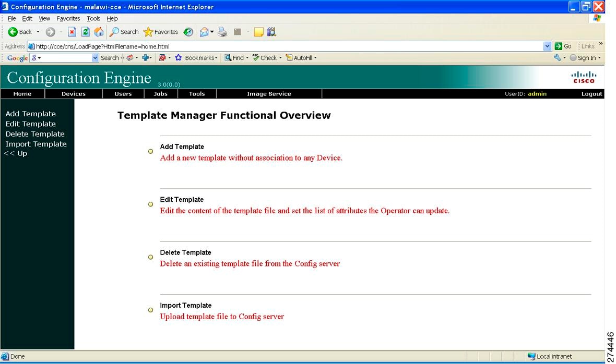Click the Local intranet status bar zone
The height and width of the screenshot is (364, 616).
550,357
